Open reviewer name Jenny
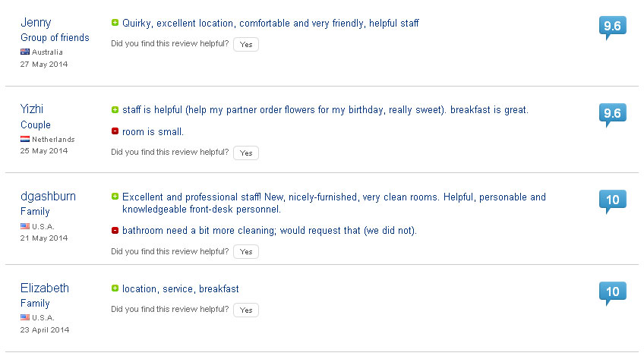This screenshot has height=356, width=644. 36,23
